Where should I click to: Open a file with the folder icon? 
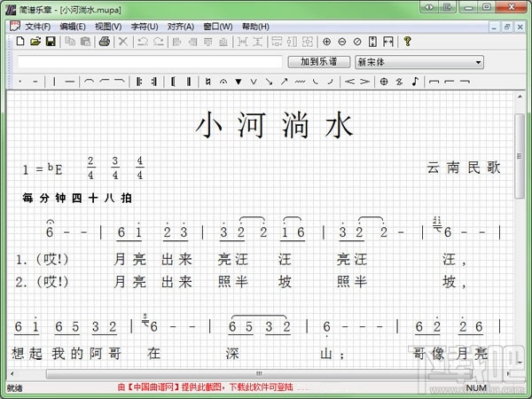(35, 42)
